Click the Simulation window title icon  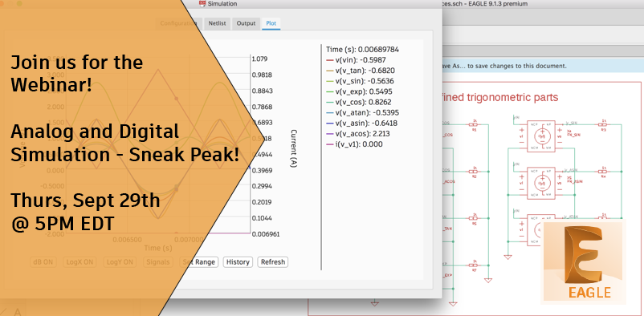[x=202, y=4]
